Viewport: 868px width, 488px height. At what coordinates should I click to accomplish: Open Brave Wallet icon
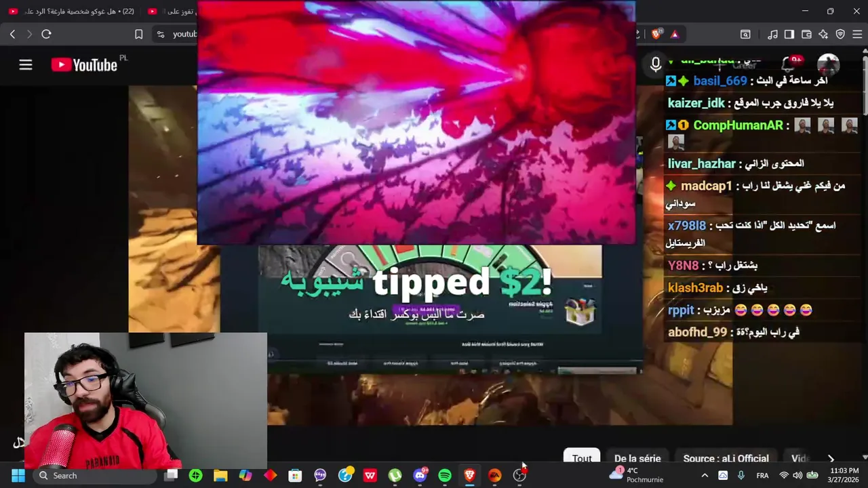(806, 34)
